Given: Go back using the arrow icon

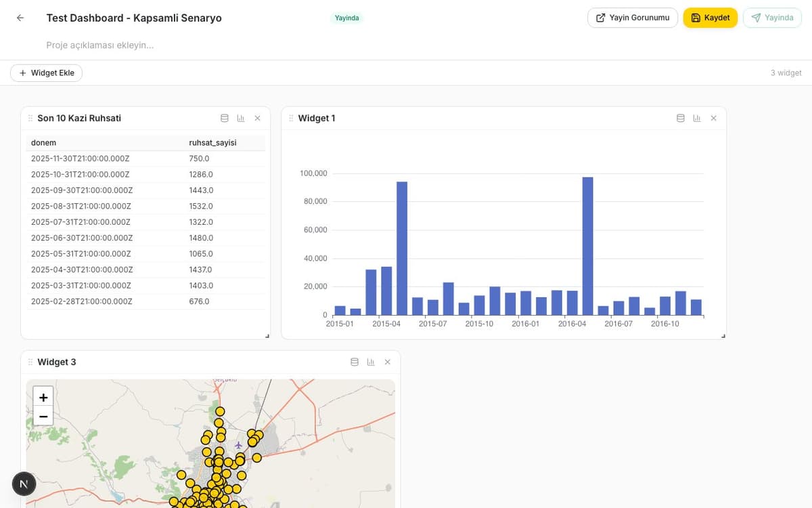Looking at the screenshot, I should 20,18.
